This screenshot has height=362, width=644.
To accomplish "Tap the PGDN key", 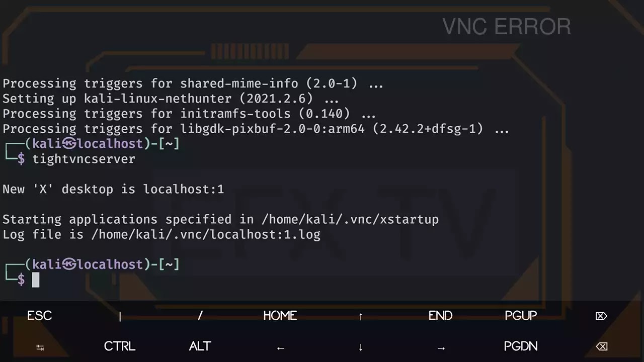I will tap(521, 346).
